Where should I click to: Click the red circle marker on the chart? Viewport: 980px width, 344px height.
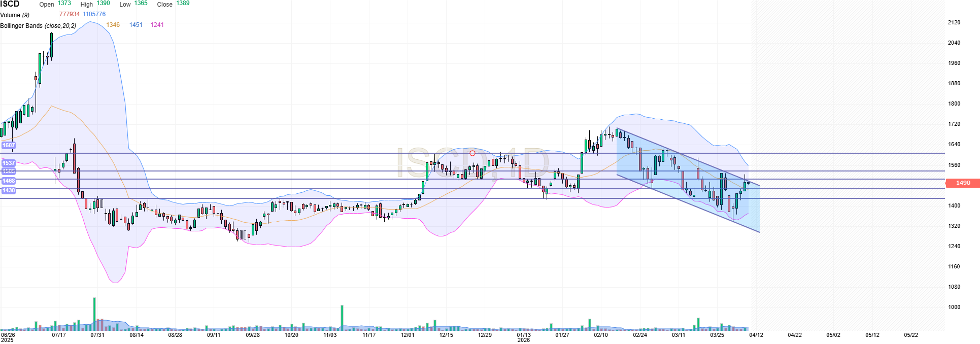(472, 153)
